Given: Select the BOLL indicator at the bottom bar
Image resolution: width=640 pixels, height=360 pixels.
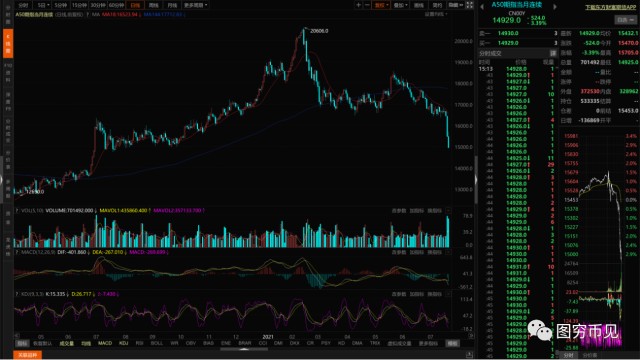Looking at the screenshot, I should [x=157, y=344].
